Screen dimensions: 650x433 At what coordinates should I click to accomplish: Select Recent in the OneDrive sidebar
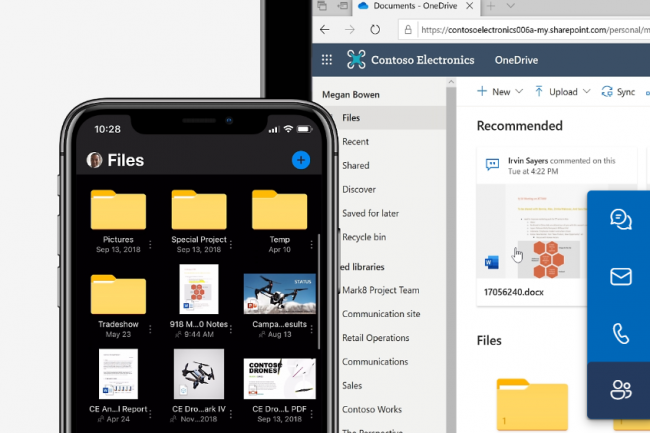pos(355,142)
